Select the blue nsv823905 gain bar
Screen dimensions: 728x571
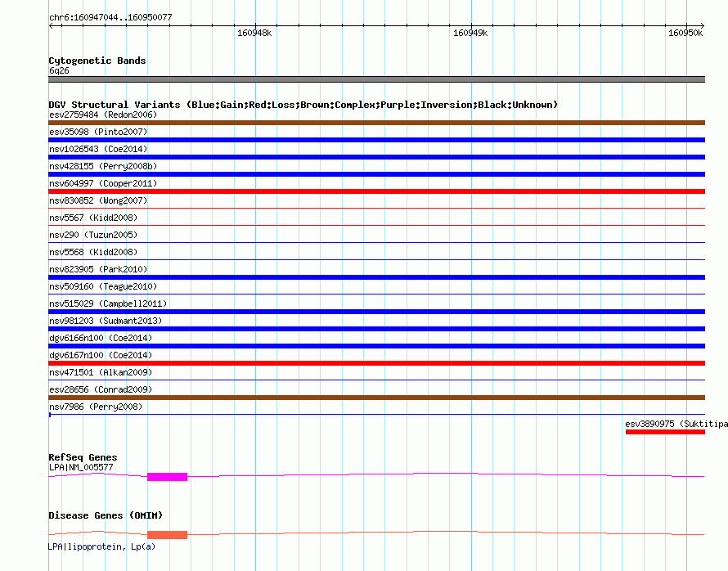pyautogui.click(x=376, y=277)
